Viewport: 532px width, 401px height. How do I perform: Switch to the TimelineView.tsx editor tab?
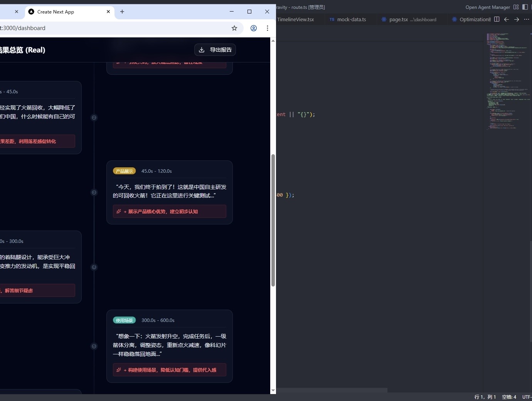(295, 19)
